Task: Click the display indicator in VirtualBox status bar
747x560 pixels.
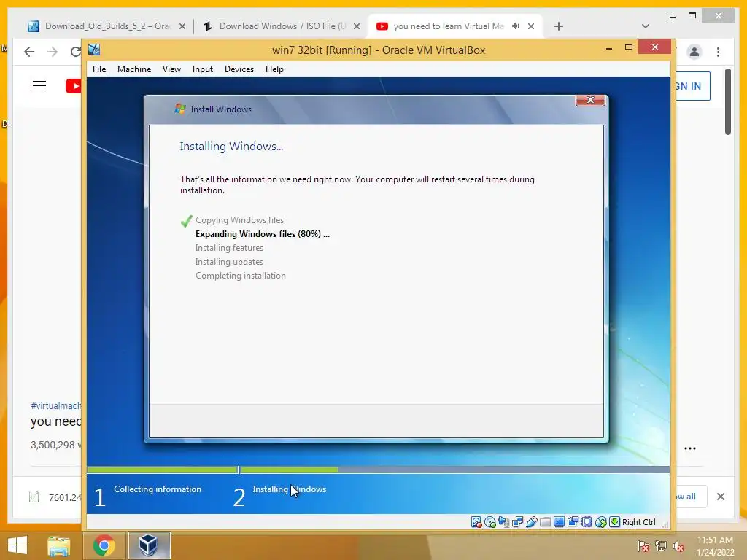Action: click(x=559, y=522)
